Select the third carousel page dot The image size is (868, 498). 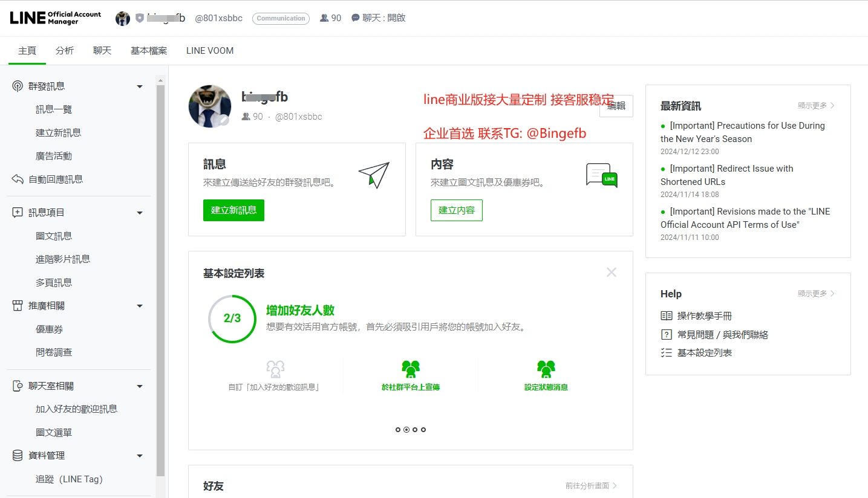coord(415,430)
